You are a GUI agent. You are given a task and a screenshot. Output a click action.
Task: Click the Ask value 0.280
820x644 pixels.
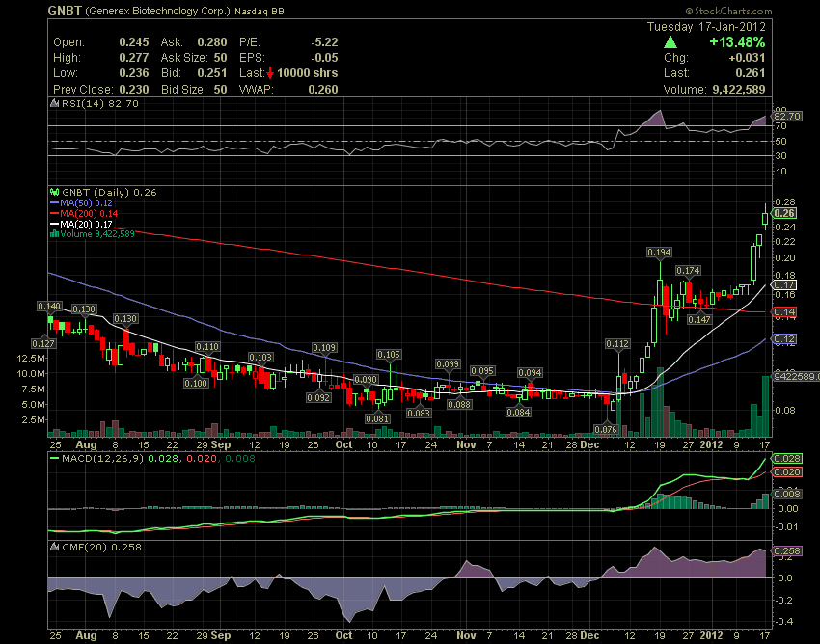click(212, 42)
